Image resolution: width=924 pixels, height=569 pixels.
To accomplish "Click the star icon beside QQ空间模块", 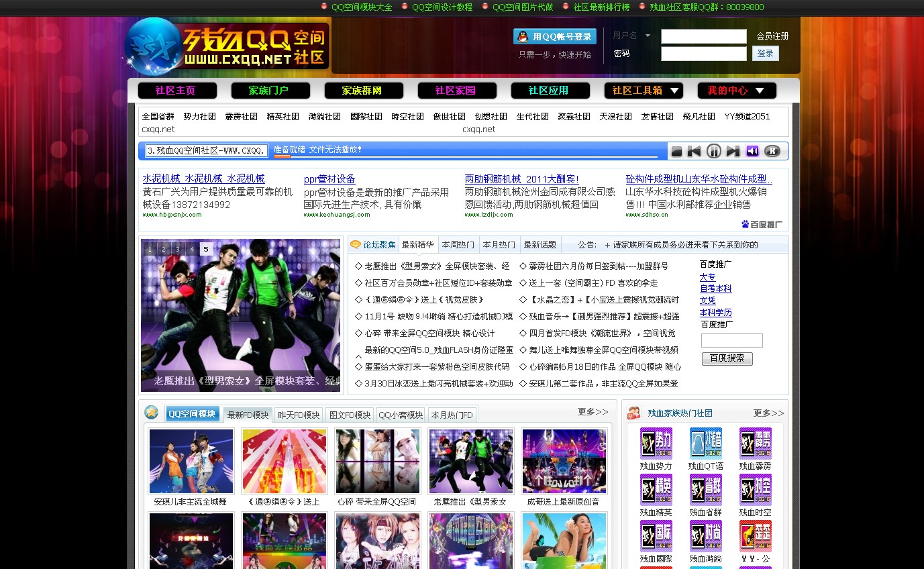I will point(152,413).
